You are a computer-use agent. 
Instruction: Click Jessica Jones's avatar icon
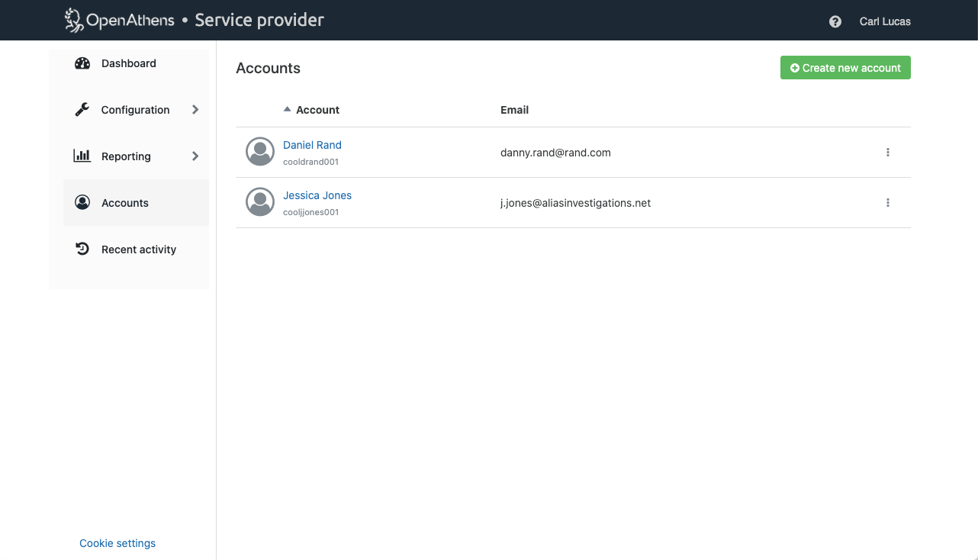tap(260, 202)
